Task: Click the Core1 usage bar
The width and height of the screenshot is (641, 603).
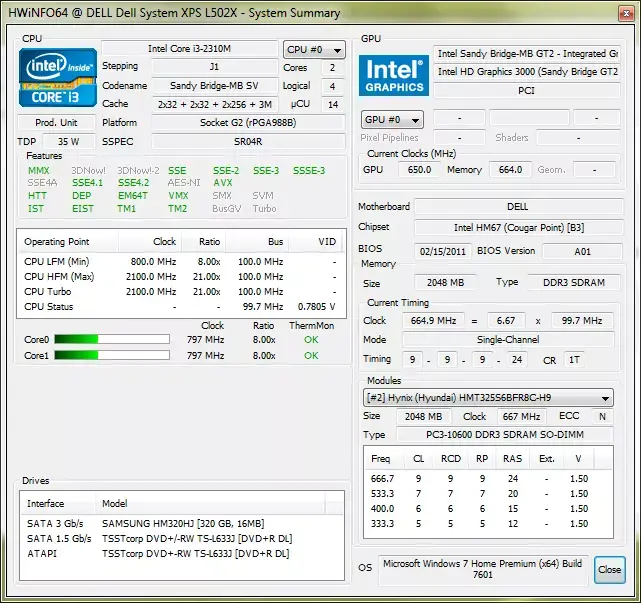Action: [x=112, y=355]
